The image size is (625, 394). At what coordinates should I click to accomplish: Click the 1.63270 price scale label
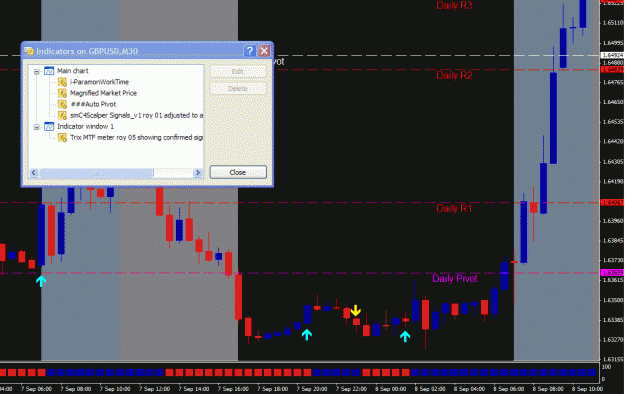[613, 340]
